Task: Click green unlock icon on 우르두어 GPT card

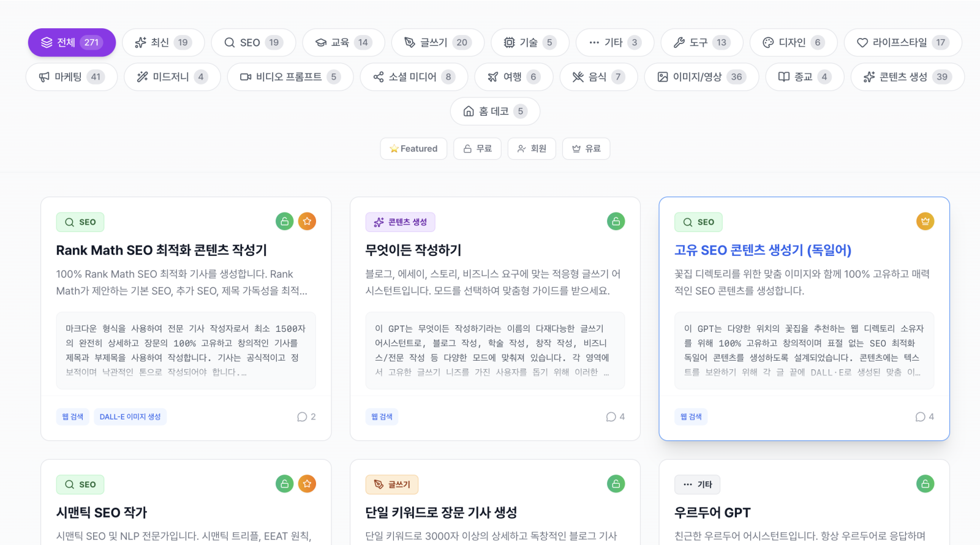Action: coord(925,484)
